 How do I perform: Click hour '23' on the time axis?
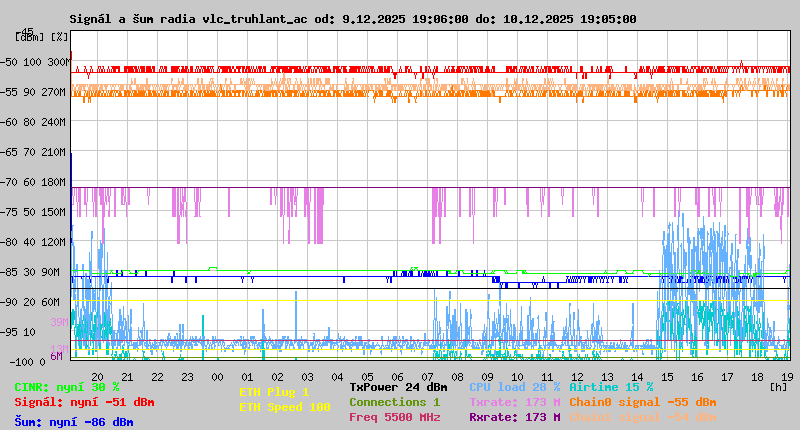click(187, 377)
